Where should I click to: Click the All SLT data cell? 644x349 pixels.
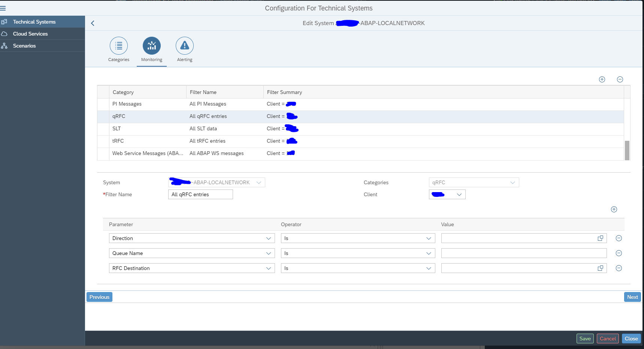tap(203, 129)
